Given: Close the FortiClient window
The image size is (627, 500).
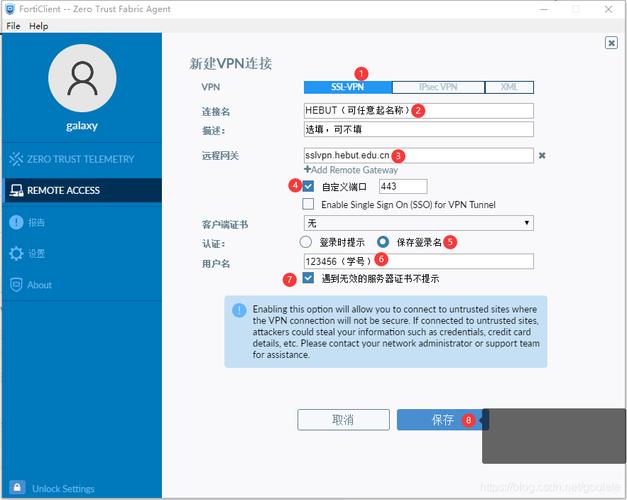Looking at the screenshot, I should click(x=608, y=9).
